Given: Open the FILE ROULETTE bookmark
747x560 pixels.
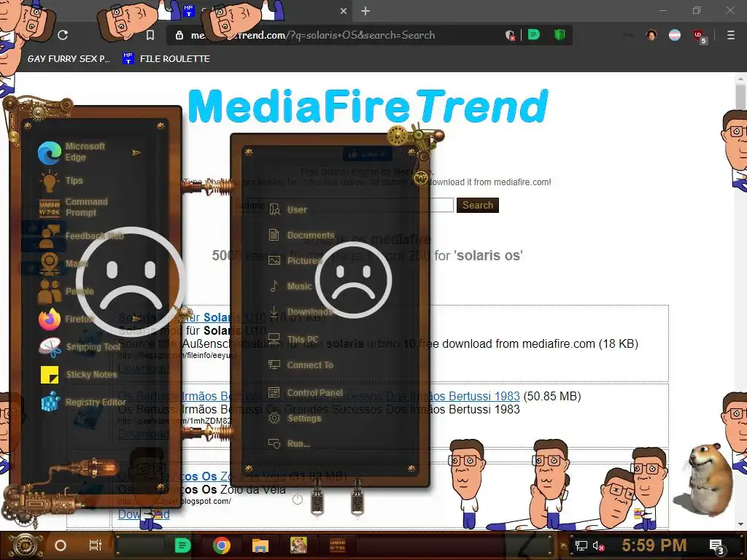Looking at the screenshot, I should [x=166, y=58].
